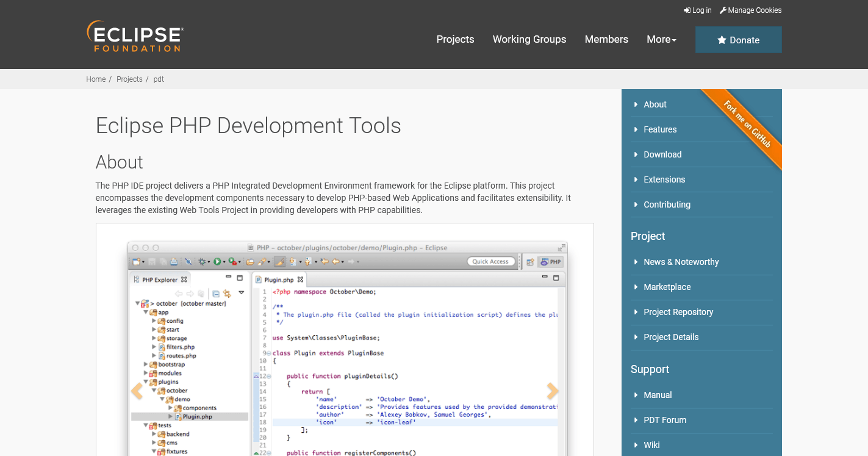This screenshot has height=456, width=868.
Task: Open the Working Groups menu
Action: point(529,39)
